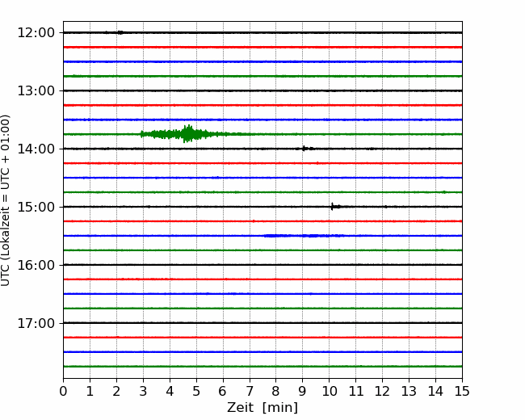
Task: Click the x-axis tick label 5
Action: click(x=196, y=391)
